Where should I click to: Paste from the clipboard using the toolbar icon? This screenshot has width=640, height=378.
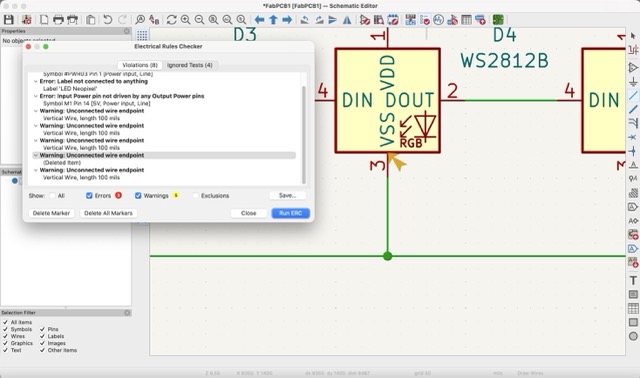click(91, 20)
